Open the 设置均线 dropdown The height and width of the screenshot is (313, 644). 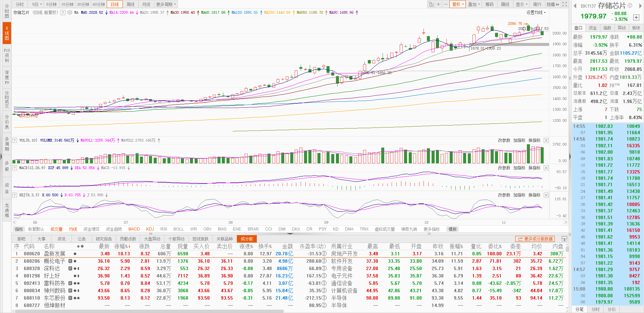pos(536,12)
